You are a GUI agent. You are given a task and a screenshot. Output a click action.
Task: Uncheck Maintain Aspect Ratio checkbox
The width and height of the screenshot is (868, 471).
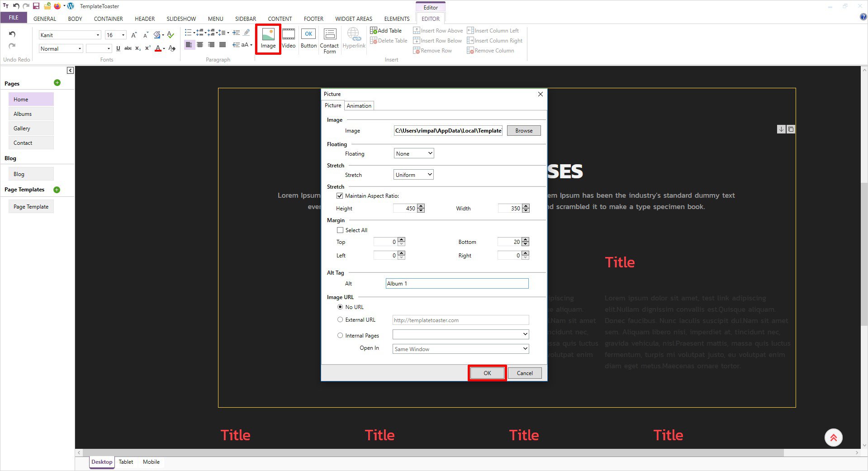[x=340, y=196]
